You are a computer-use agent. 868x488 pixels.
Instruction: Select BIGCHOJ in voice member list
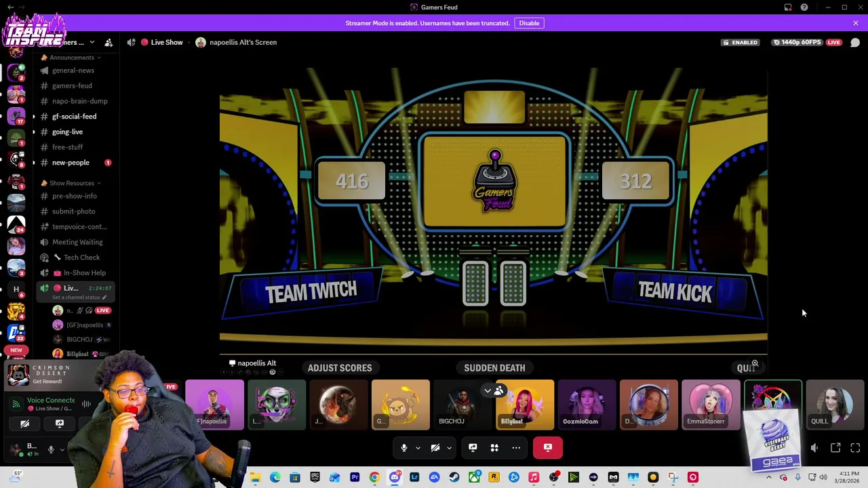81,340
